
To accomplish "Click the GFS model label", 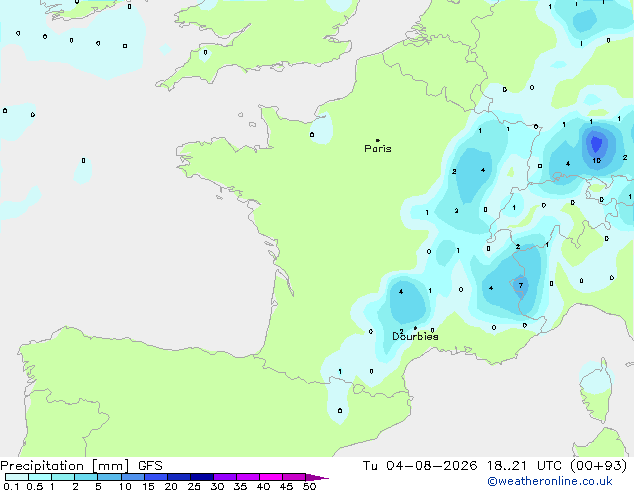I will (150, 466).
